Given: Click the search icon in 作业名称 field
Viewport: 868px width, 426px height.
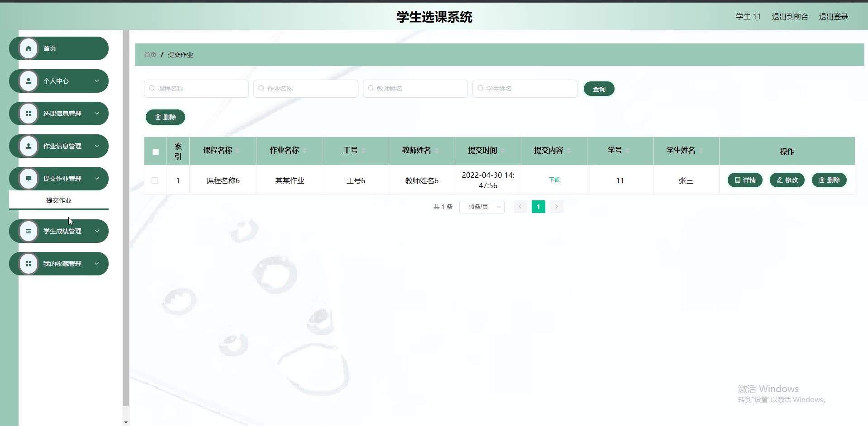Looking at the screenshot, I should 262,88.
